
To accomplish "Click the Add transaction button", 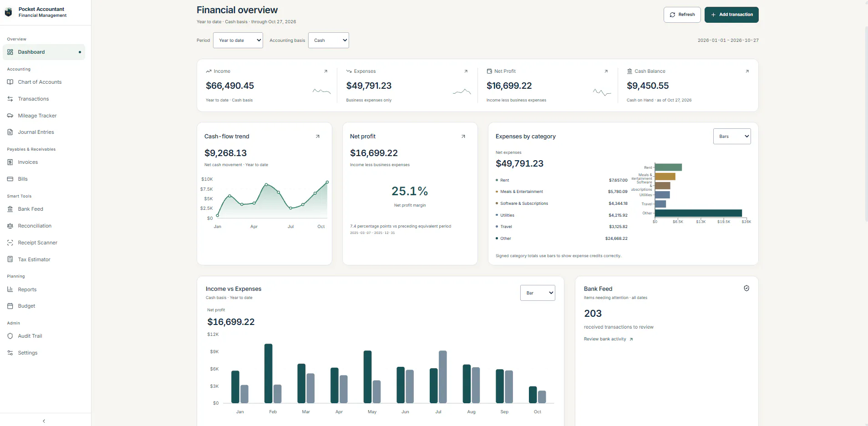I will click(x=731, y=15).
